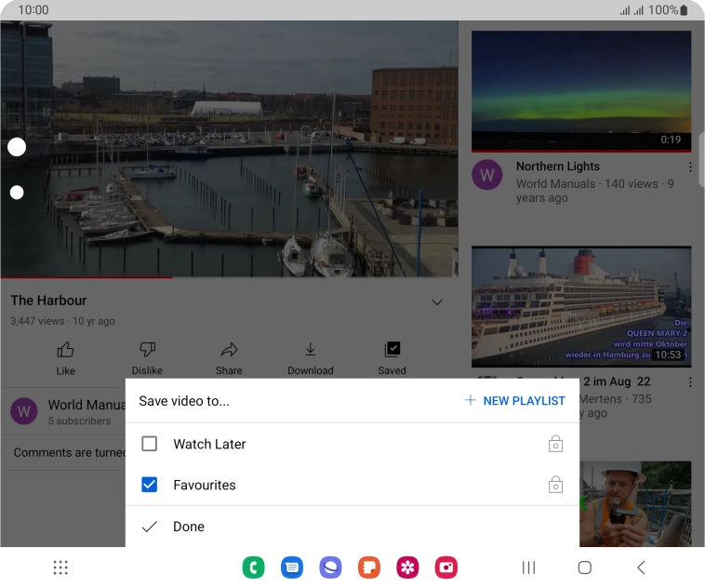This screenshot has width=705, height=588.
Task: Tap the Download icon
Action: pos(310,350)
